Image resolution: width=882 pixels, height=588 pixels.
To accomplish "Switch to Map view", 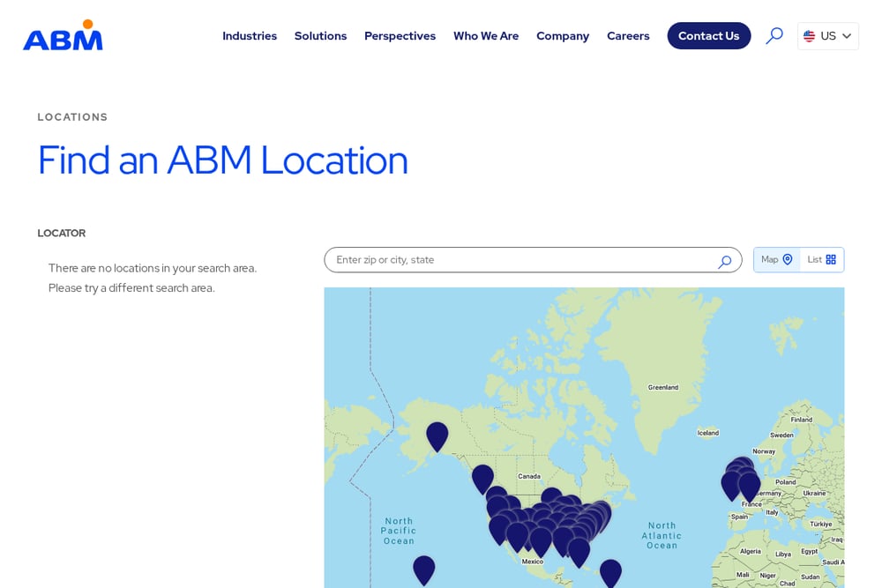I will click(776, 260).
